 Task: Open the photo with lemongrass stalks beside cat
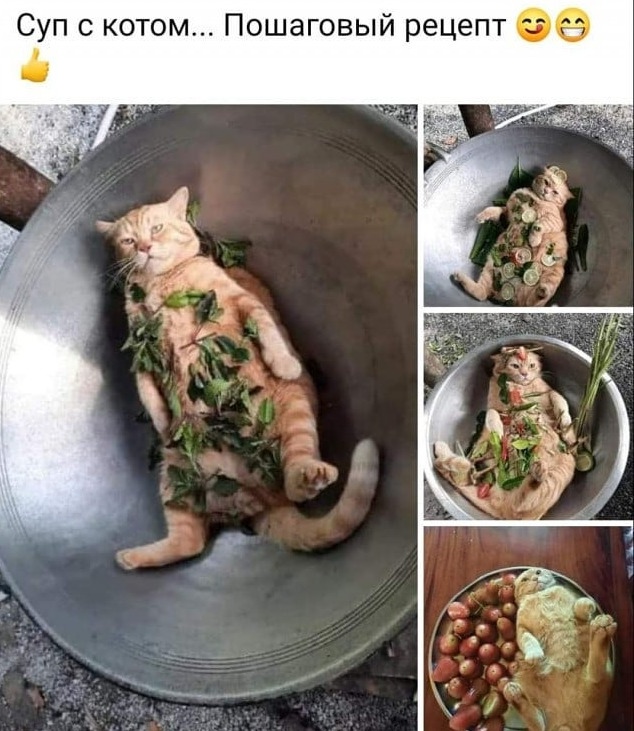pos(528,416)
